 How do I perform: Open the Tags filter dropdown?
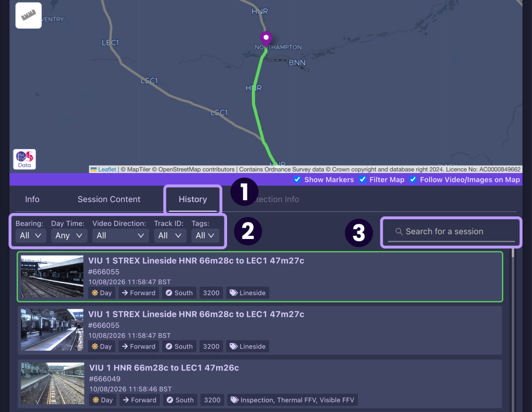(205, 235)
